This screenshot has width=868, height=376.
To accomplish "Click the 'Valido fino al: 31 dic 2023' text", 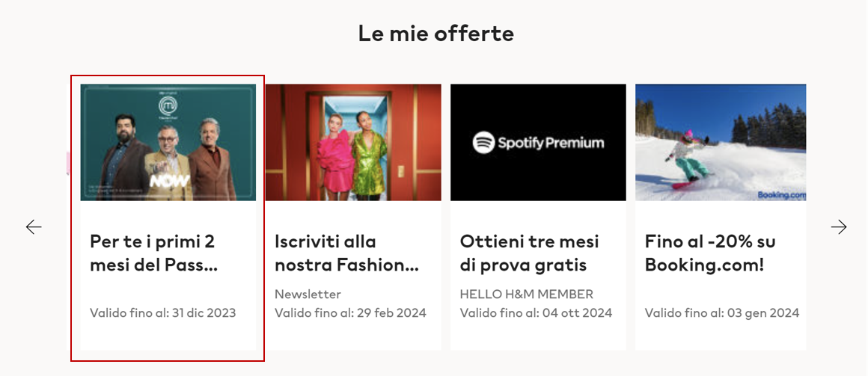I will coord(162,312).
